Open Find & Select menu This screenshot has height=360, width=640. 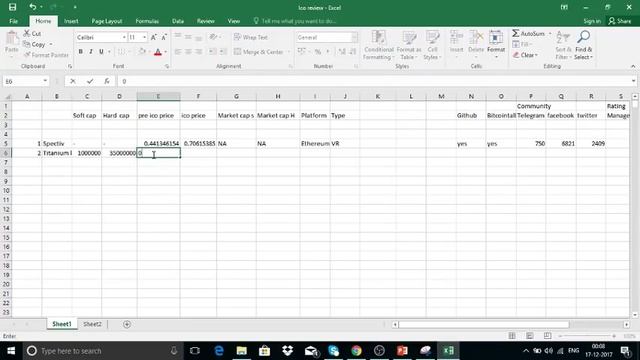click(x=583, y=45)
